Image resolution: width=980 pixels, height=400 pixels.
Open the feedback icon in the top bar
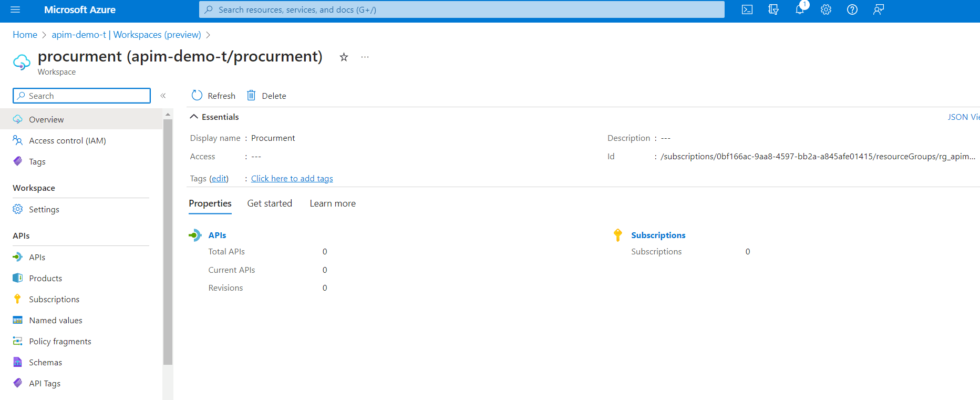879,9
